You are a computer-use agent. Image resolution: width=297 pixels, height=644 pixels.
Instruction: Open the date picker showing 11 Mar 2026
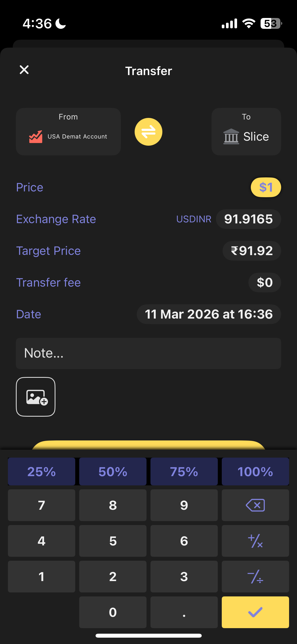coord(209,314)
